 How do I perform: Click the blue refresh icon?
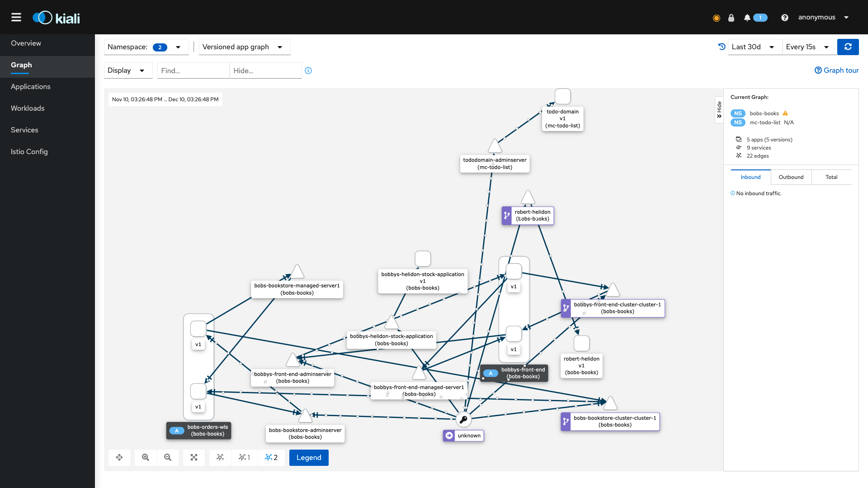coord(848,47)
